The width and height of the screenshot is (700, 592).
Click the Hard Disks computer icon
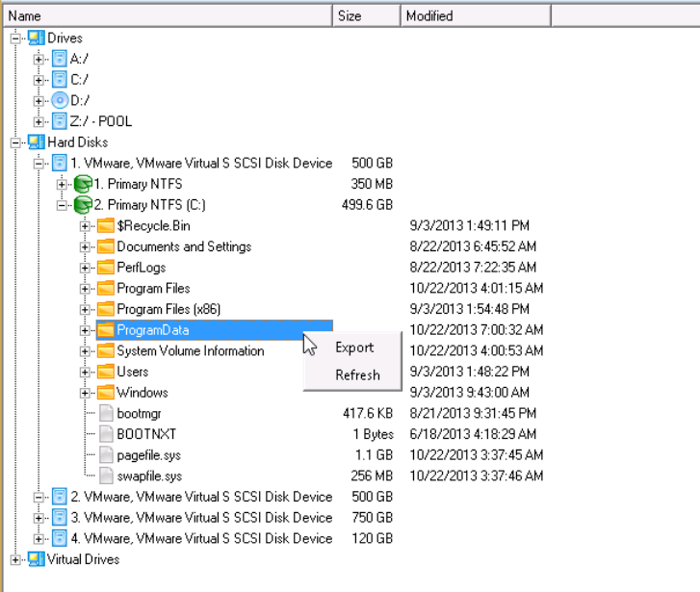37,142
